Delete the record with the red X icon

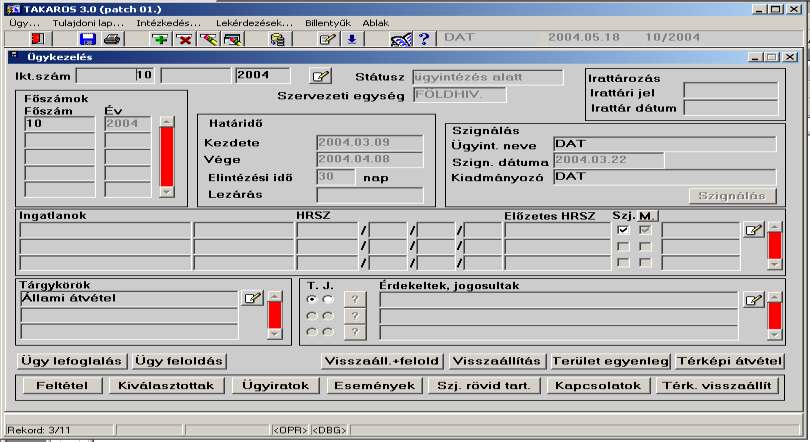pyautogui.click(x=184, y=39)
